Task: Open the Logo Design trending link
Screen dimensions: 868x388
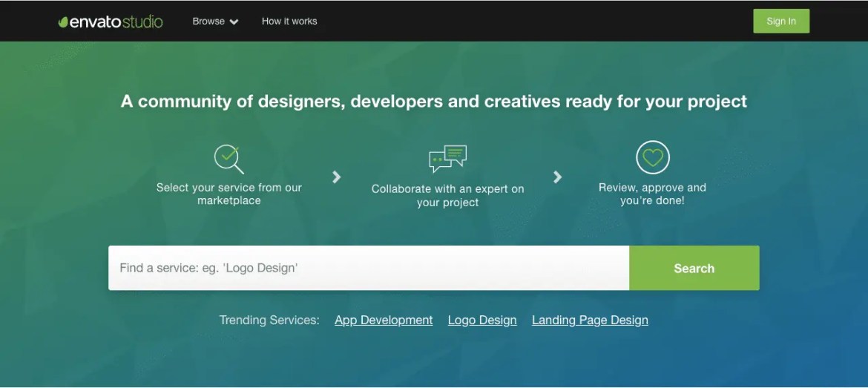Action: point(482,320)
